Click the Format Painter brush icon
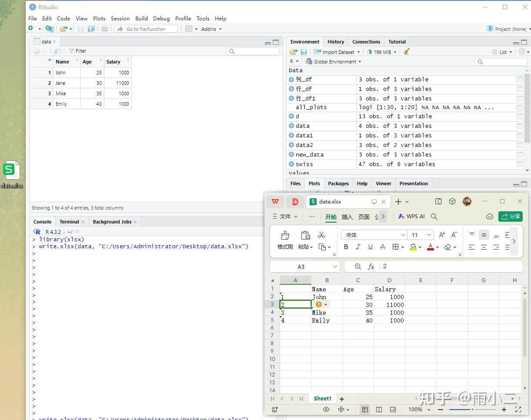Screen dimensions: 531x420 pyautogui.click(x=285, y=236)
